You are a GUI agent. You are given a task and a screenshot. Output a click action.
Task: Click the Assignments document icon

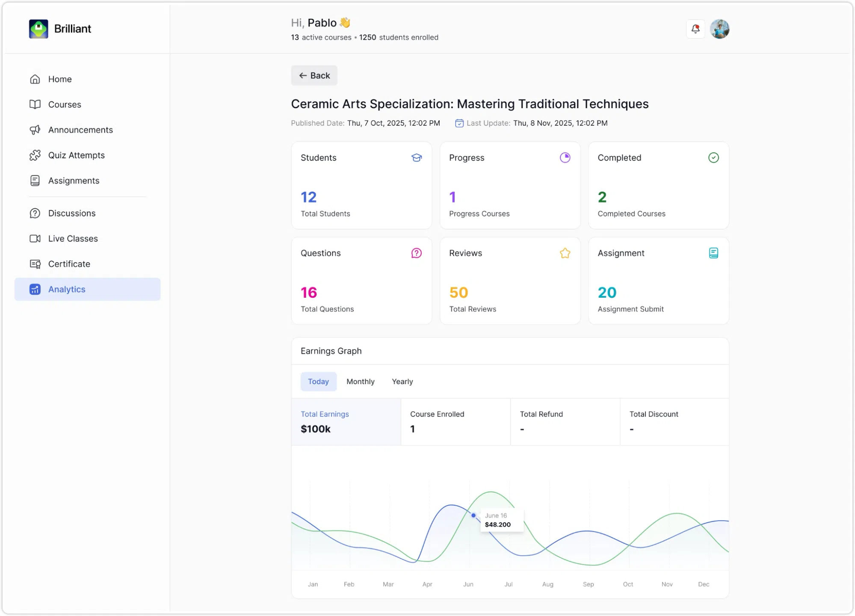[35, 181]
